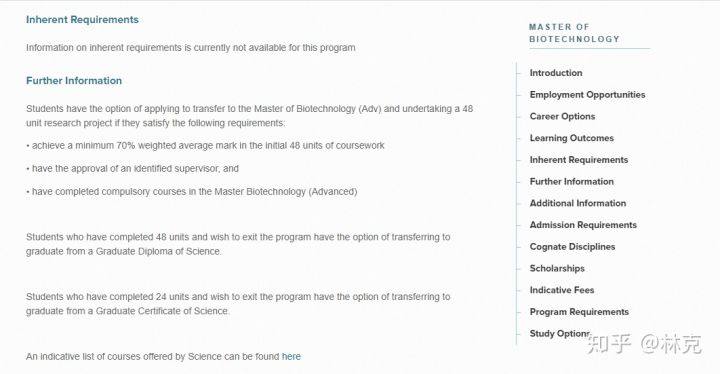This screenshot has width=720, height=374.
Task: Click Inherent Requirements in sidebar navigation
Action: [x=579, y=160]
